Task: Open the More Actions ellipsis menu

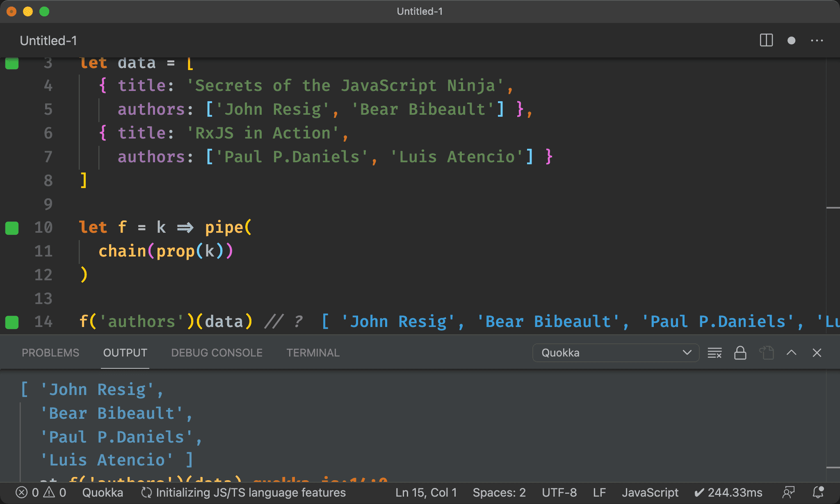Action: [x=817, y=41]
